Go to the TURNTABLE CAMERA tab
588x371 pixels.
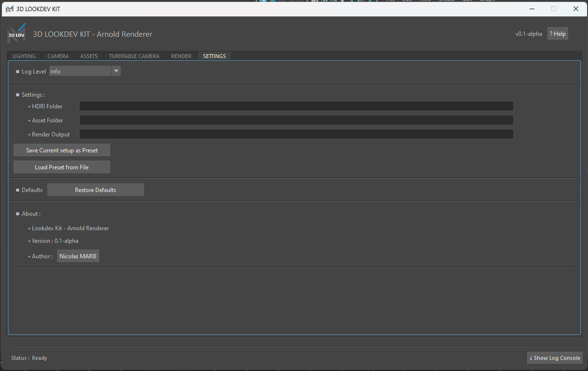pos(134,56)
